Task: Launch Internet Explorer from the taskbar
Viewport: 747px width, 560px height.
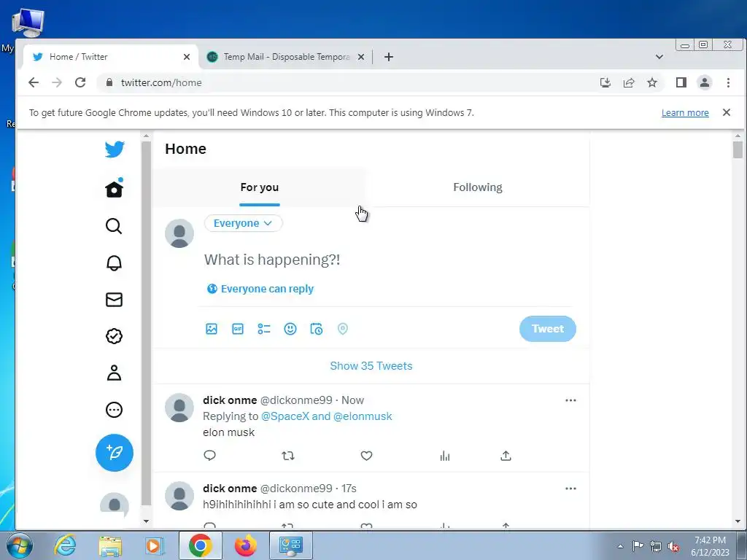Action: tap(65, 545)
